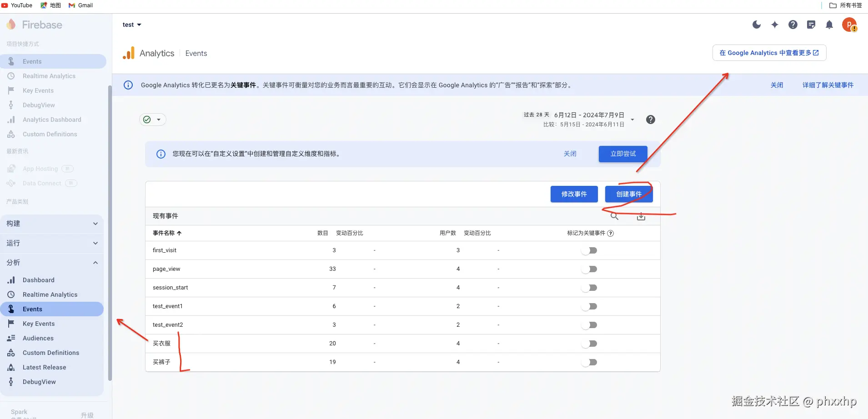Open the filter check-mark dropdown
Image resolution: width=868 pixels, height=419 pixels.
[x=152, y=120]
